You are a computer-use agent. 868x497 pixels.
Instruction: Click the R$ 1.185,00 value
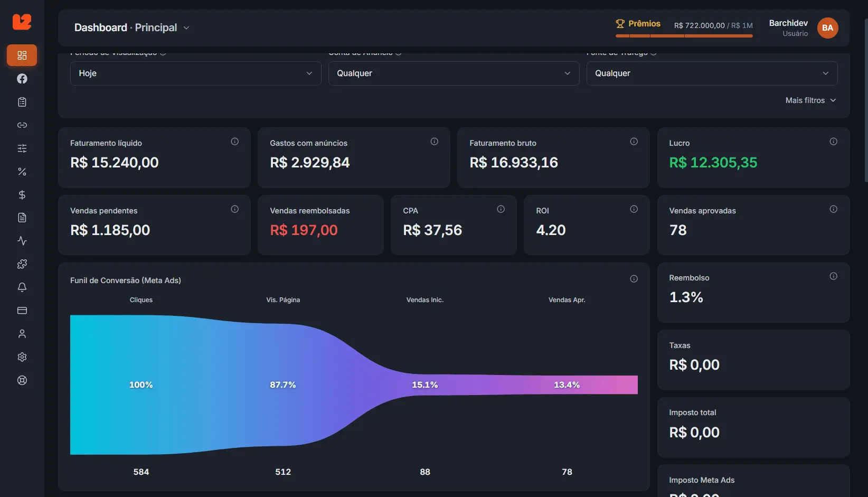point(110,230)
